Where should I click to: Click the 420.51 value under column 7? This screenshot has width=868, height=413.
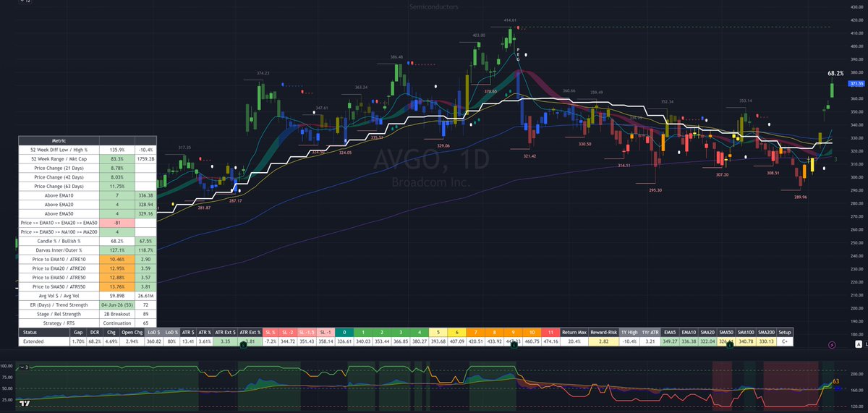[475, 341]
